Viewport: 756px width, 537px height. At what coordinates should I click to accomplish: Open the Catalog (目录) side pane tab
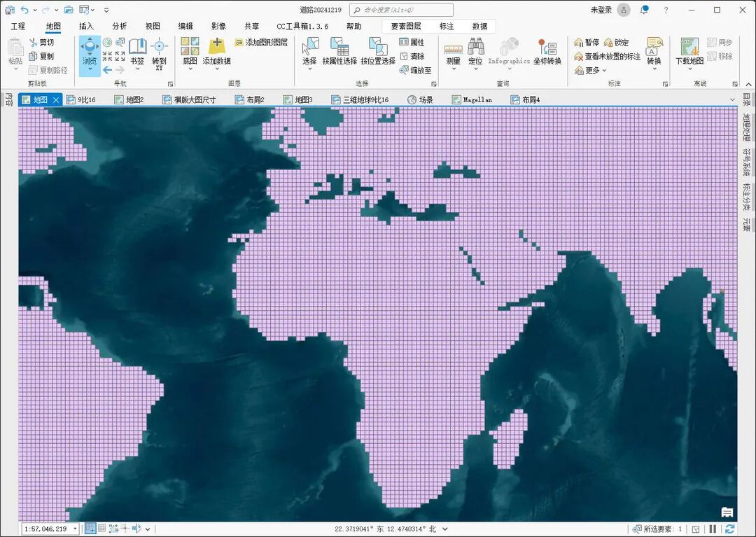tap(746, 100)
